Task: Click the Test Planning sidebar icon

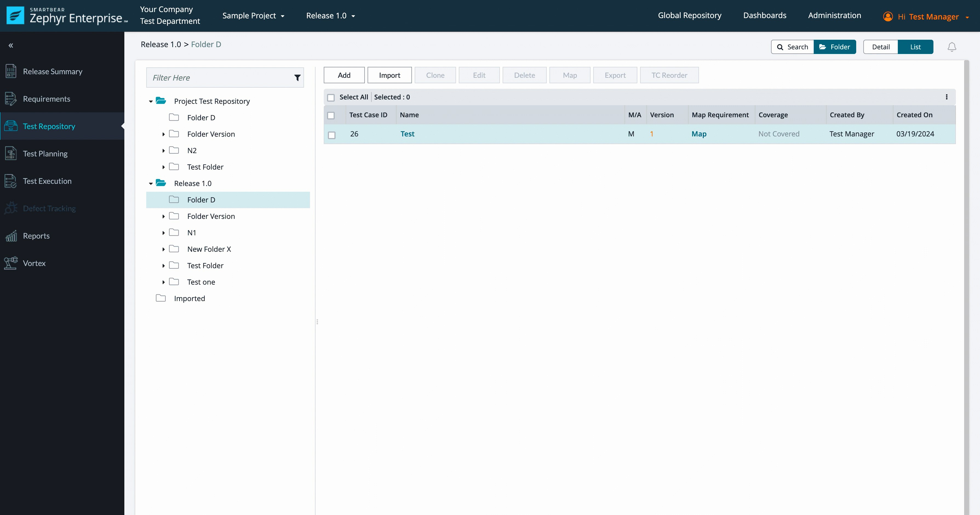Action: click(x=11, y=154)
